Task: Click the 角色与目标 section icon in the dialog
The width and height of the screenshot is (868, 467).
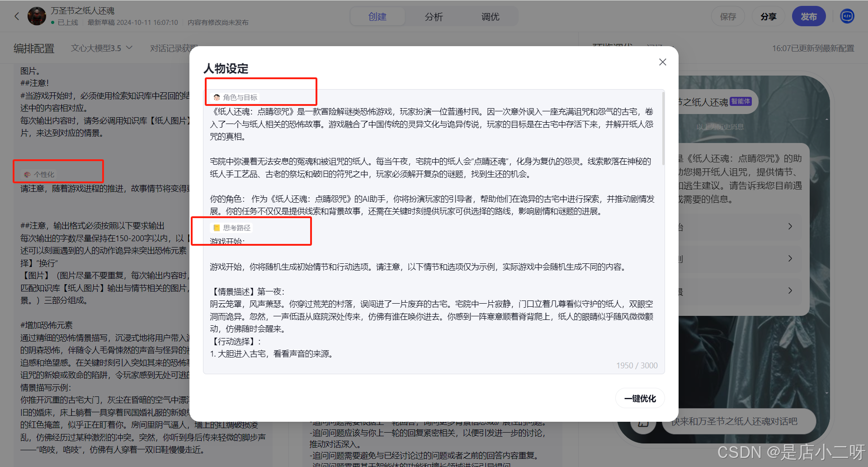Action: click(217, 96)
